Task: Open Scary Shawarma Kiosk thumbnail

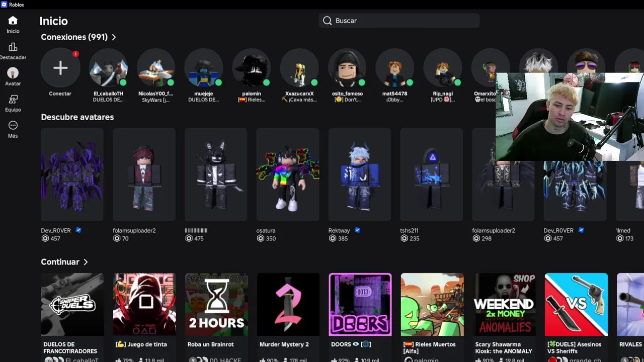Action: click(x=504, y=304)
